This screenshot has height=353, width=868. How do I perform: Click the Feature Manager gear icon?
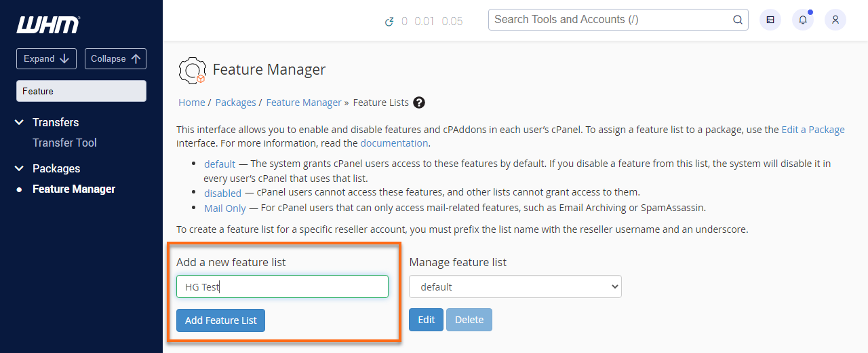192,70
